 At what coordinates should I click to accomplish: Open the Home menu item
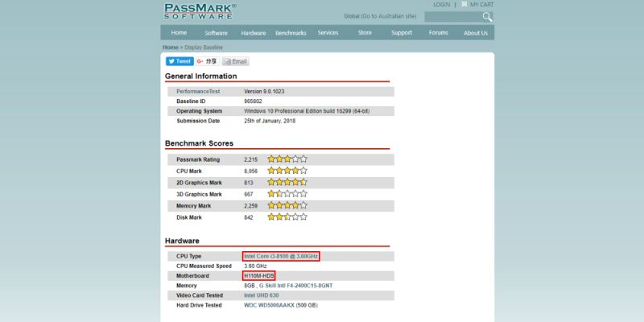(x=179, y=32)
